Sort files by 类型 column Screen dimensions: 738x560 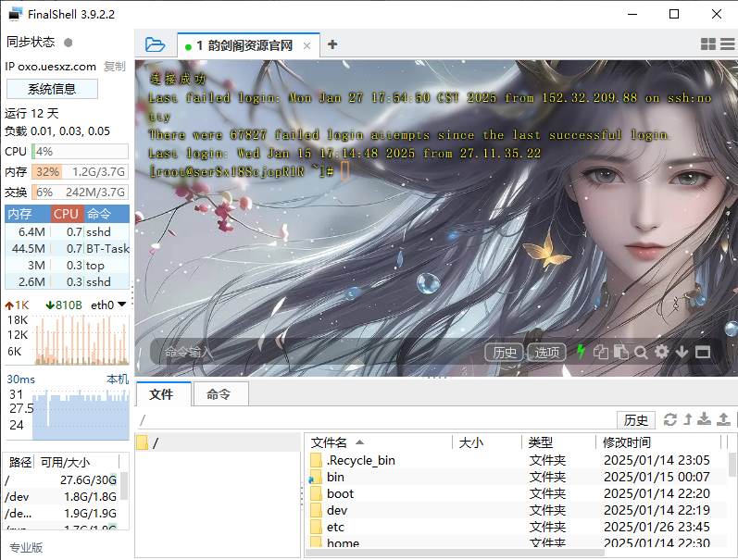tap(558, 442)
